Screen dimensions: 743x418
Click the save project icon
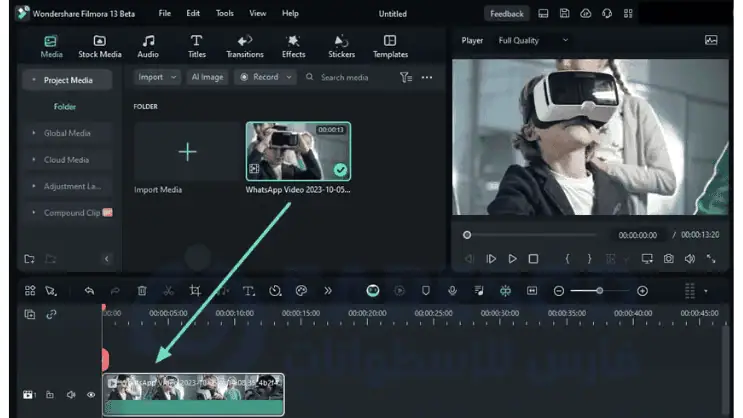tap(564, 13)
